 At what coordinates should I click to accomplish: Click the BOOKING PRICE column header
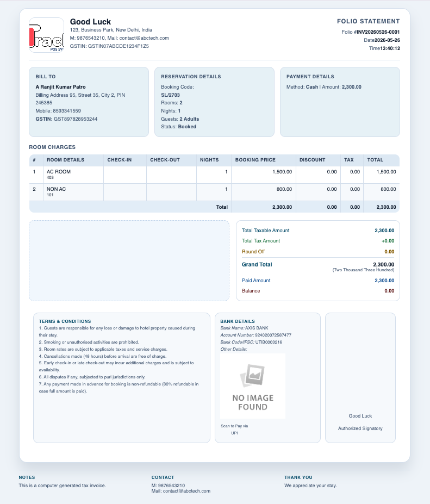[255, 160]
